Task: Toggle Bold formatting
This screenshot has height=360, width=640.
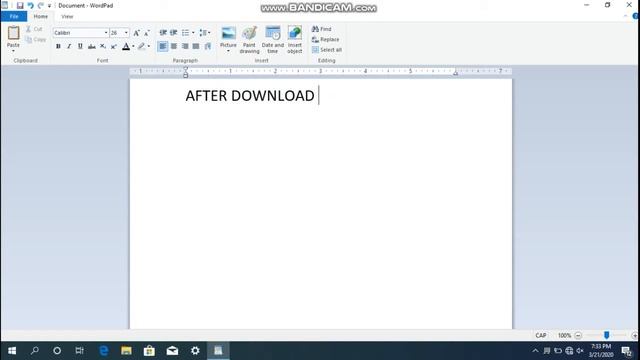Action: 58,47
